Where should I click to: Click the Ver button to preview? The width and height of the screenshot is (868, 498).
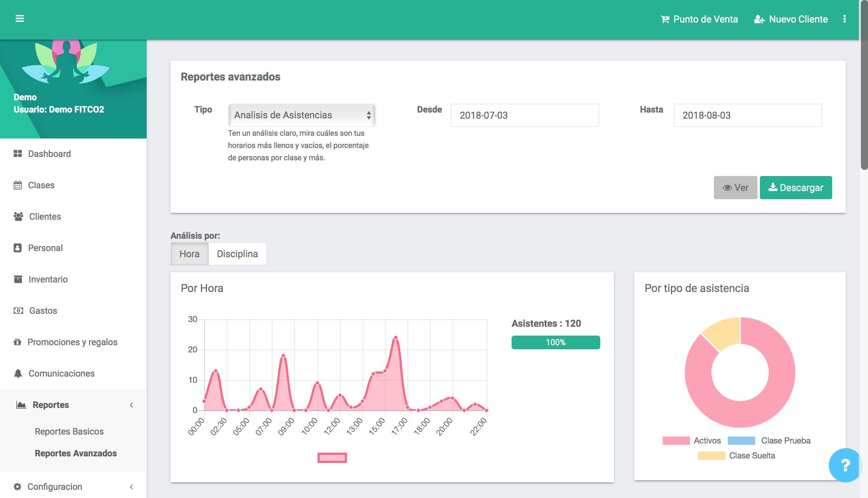point(735,187)
